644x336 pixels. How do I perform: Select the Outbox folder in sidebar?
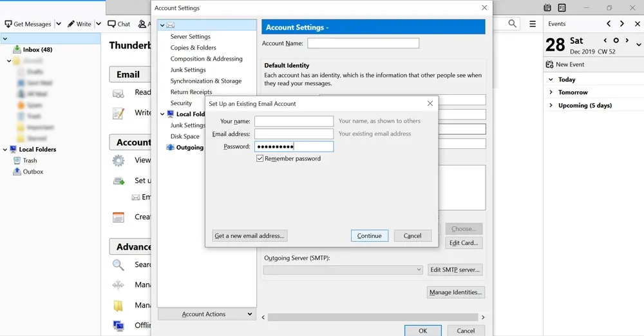point(33,172)
